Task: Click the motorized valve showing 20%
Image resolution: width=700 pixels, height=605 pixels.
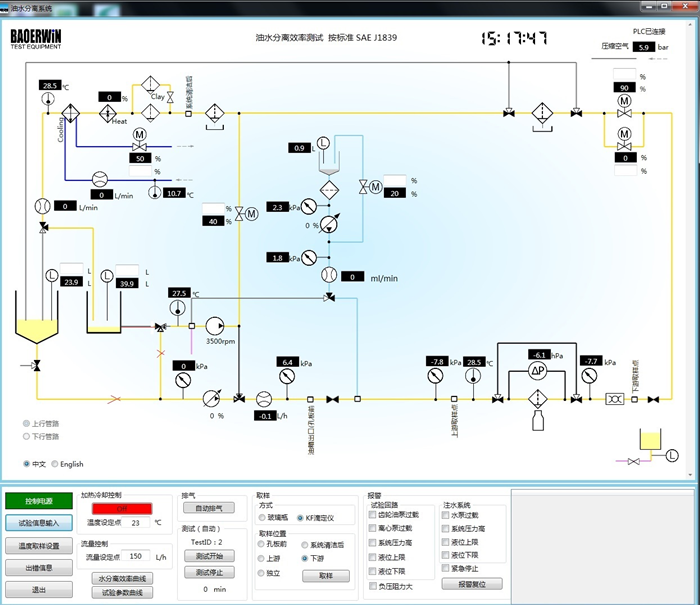Action: [x=371, y=187]
